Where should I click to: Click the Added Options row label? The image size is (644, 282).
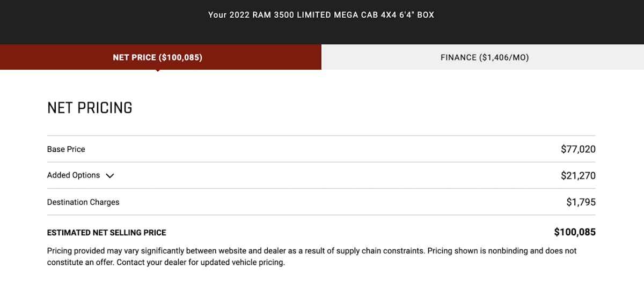click(x=74, y=175)
